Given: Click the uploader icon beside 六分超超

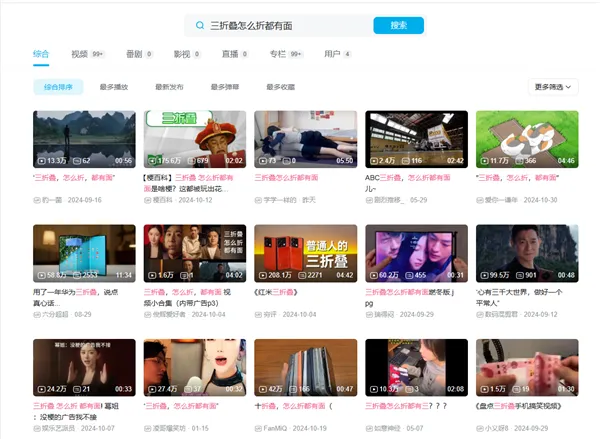Looking at the screenshot, I should [x=37, y=313].
